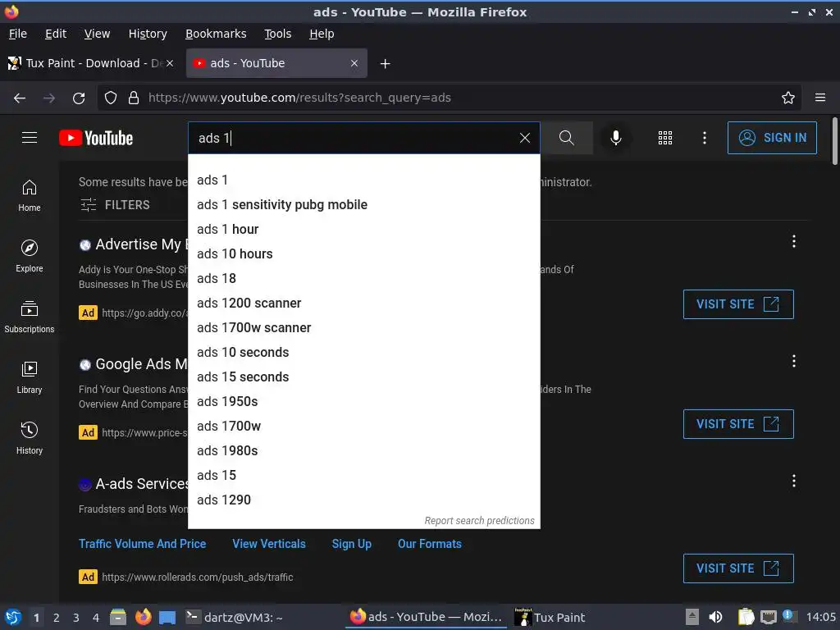This screenshot has width=840, height=630.
Task: Open the File menu
Action: [x=18, y=34]
